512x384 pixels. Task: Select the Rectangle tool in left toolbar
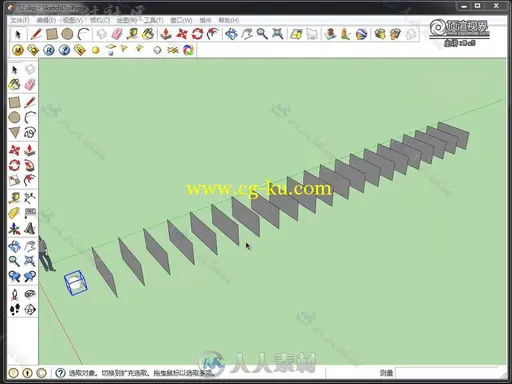click(x=14, y=102)
